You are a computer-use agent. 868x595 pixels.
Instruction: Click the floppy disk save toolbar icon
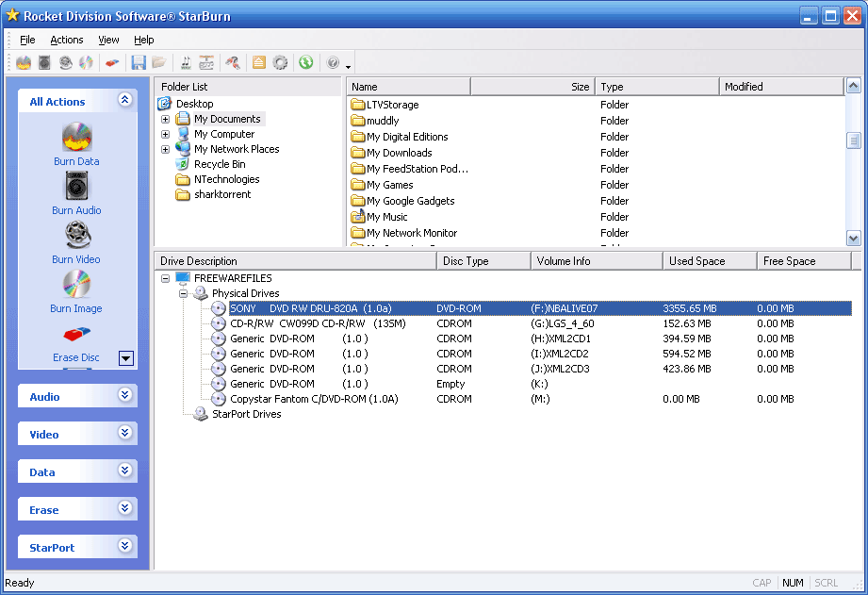pyautogui.click(x=139, y=62)
